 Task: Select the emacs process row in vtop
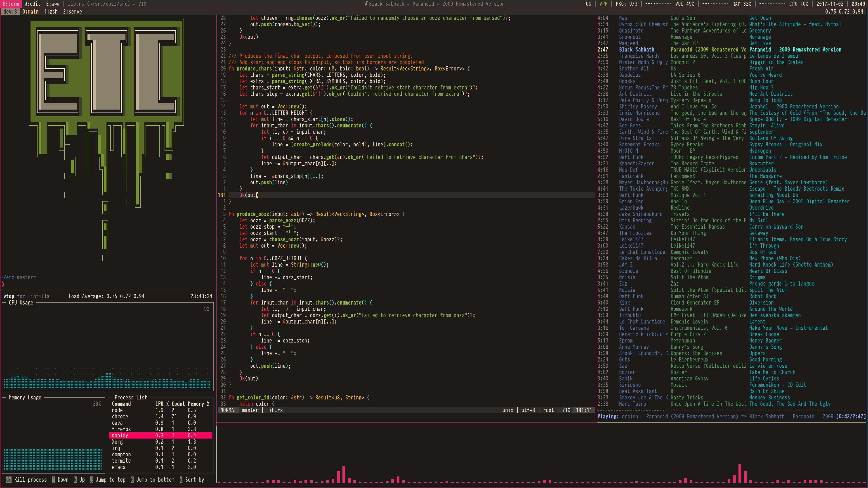[x=161, y=467]
